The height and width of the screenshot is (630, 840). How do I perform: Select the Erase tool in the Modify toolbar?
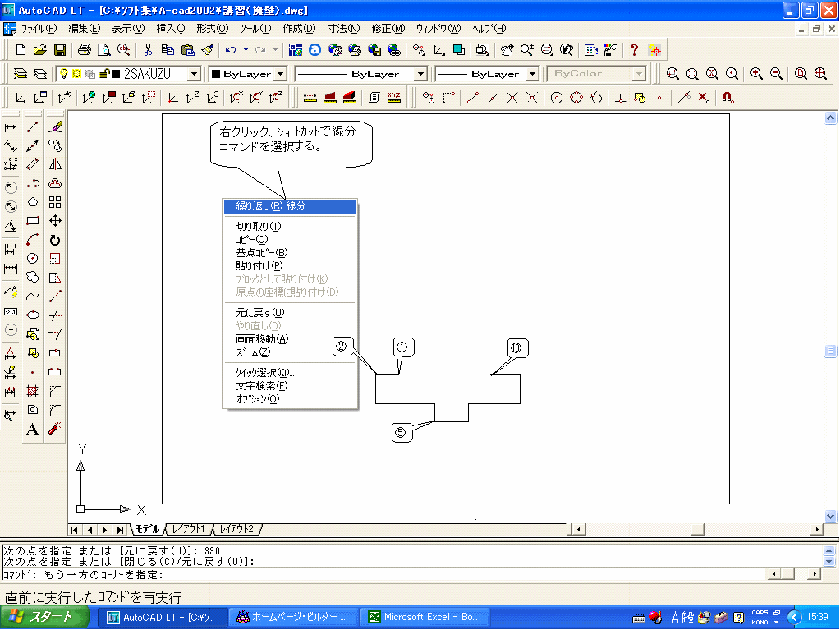click(x=55, y=127)
